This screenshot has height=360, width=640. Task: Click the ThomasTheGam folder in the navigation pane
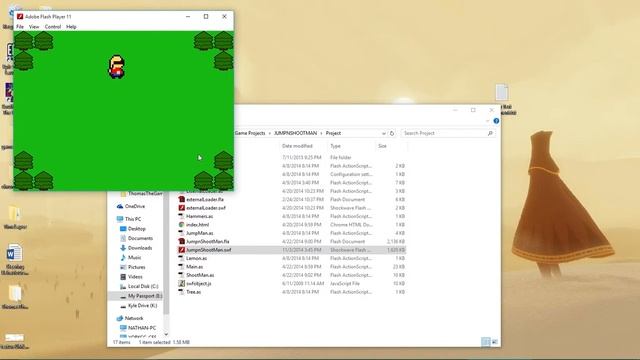tap(145, 193)
